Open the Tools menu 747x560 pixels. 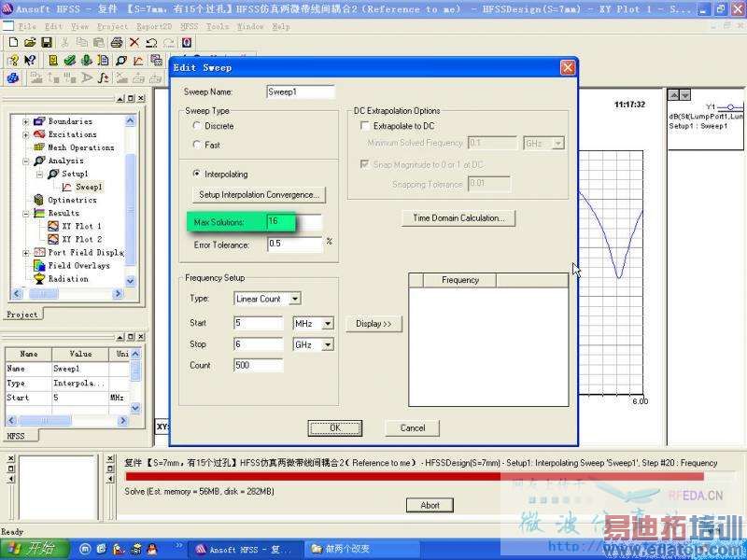click(x=218, y=27)
